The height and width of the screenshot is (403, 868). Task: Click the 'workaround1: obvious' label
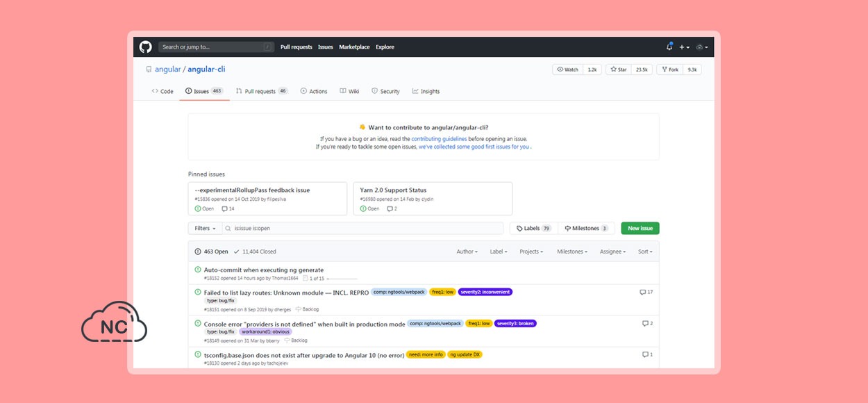click(266, 332)
